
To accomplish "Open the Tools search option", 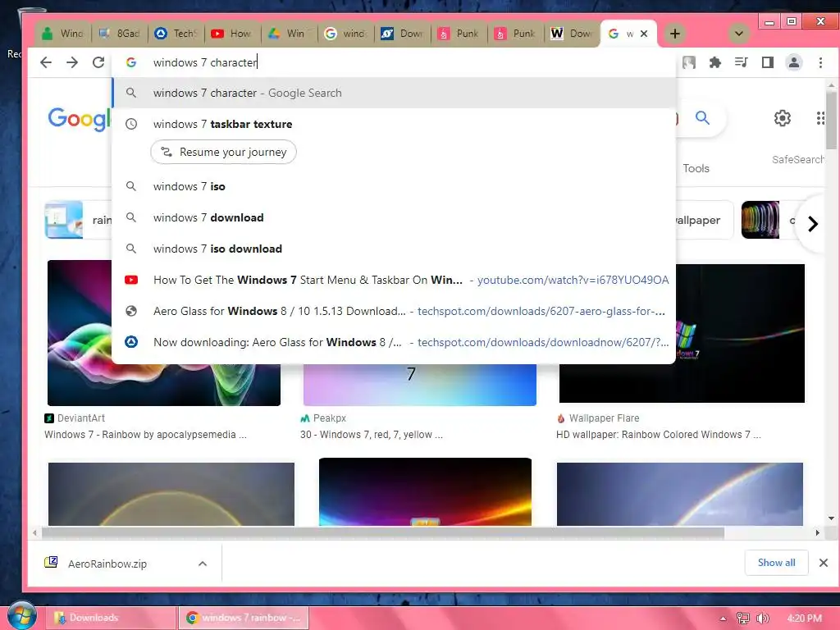I will [x=696, y=168].
